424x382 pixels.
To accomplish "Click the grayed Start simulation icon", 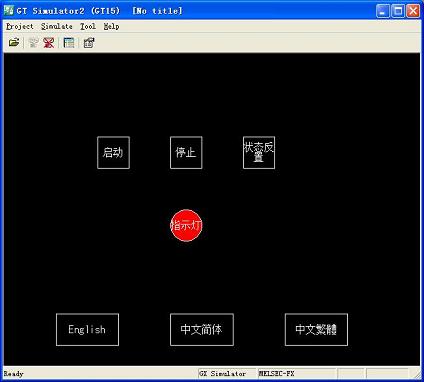I will [x=33, y=43].
